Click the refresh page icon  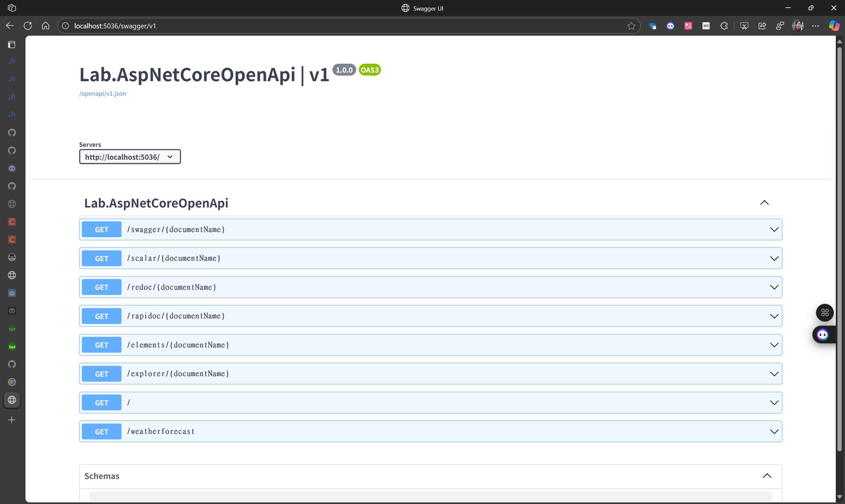[x=28, y=26]
